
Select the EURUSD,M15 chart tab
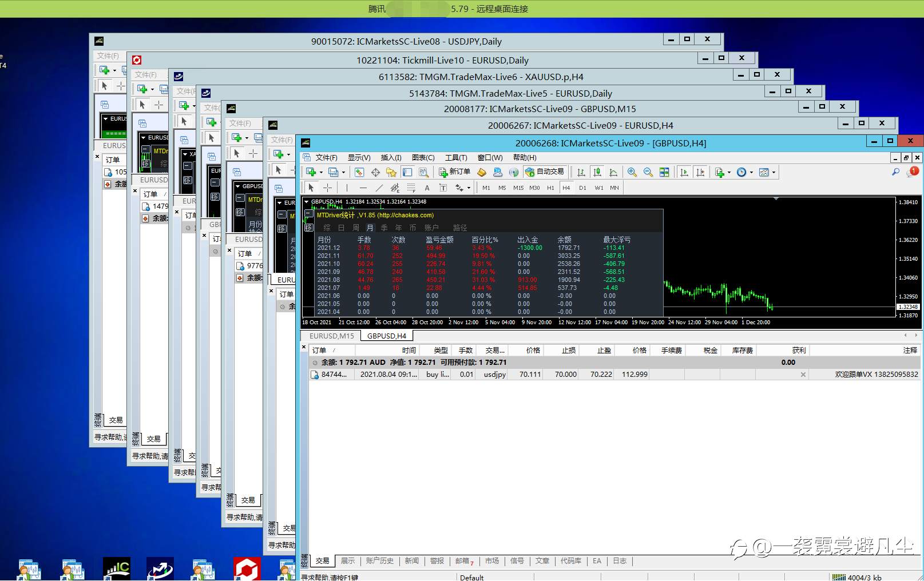(331, 336)
